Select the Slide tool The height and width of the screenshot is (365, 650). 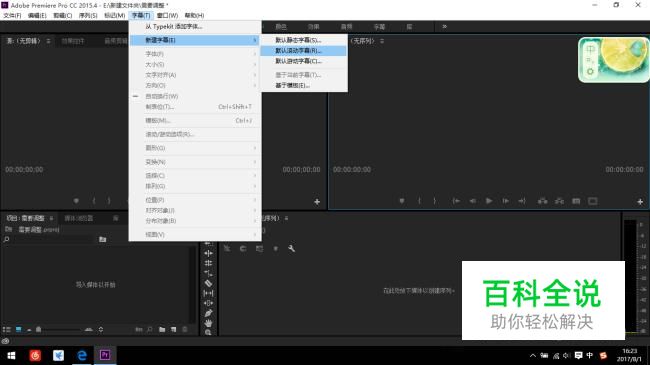tap(209, 303)
